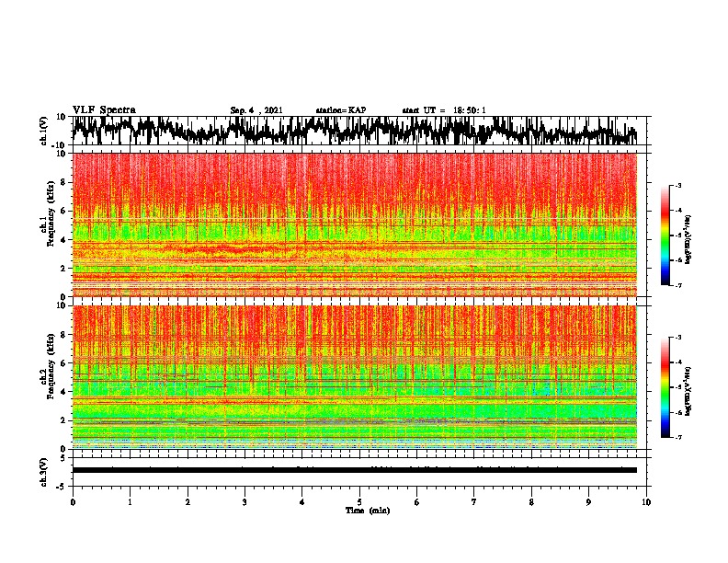The height and width of the screenshot is (563, 728).
Task: Click the "5" tick on ch.3(V) axis
Action: click(63, 458)
